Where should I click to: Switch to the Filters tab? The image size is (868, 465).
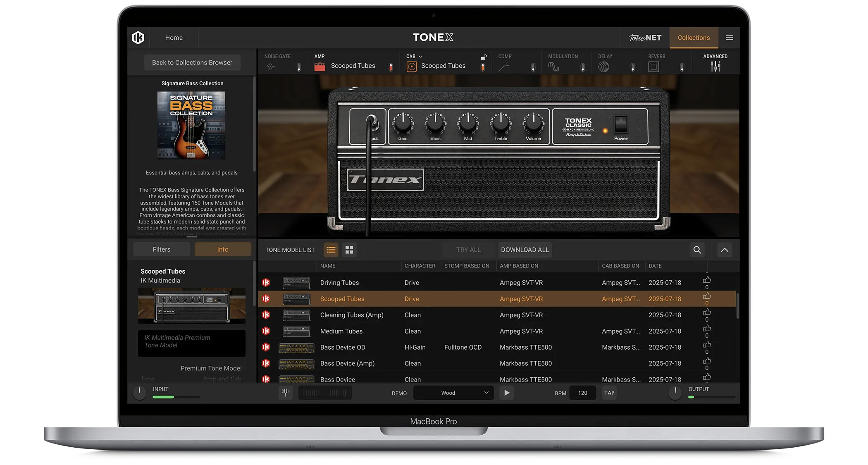[162, 249]
